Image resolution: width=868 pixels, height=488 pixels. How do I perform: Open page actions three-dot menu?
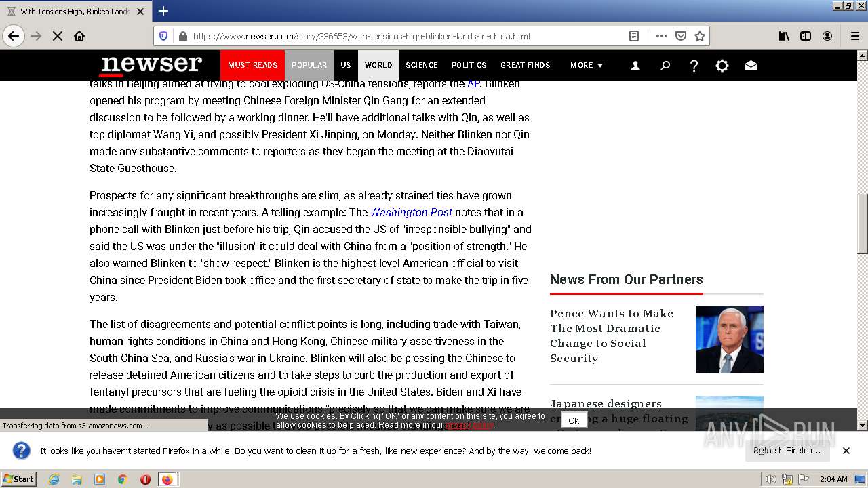[662, 36]
